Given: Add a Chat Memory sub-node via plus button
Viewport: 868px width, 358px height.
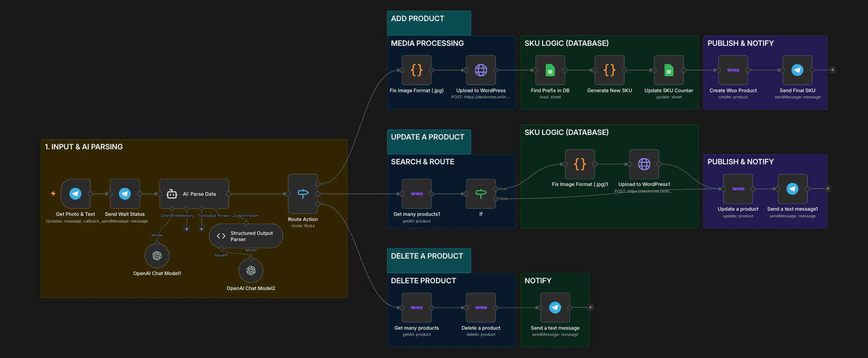Looking at the screenshot, I should pyautogui.click(x=187, y=229).
